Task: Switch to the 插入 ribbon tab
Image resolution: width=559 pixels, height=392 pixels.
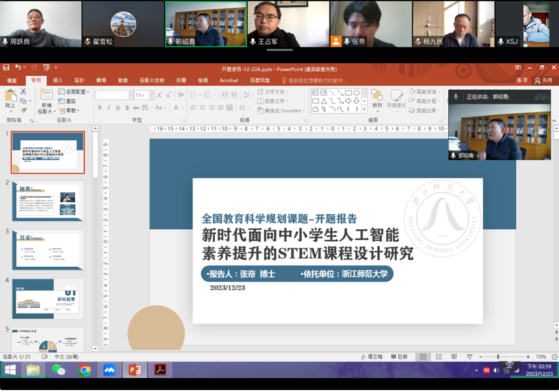Action: tap(58, 80)
